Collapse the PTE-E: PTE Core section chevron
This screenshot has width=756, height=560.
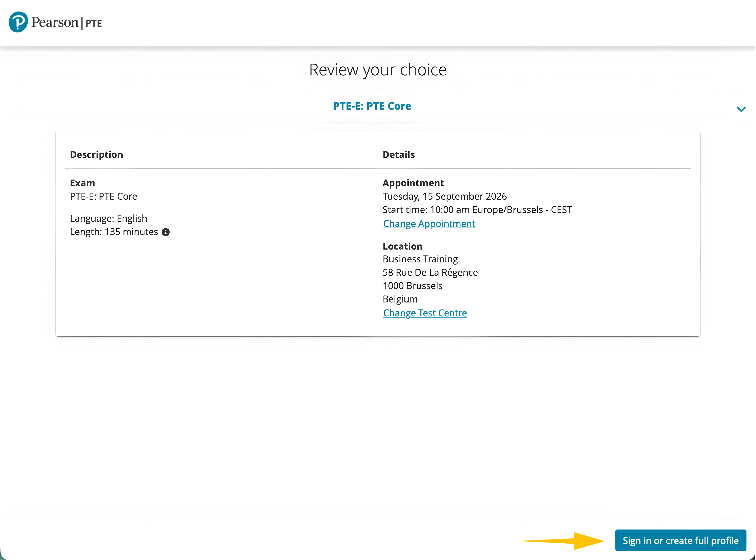(741, 109)
